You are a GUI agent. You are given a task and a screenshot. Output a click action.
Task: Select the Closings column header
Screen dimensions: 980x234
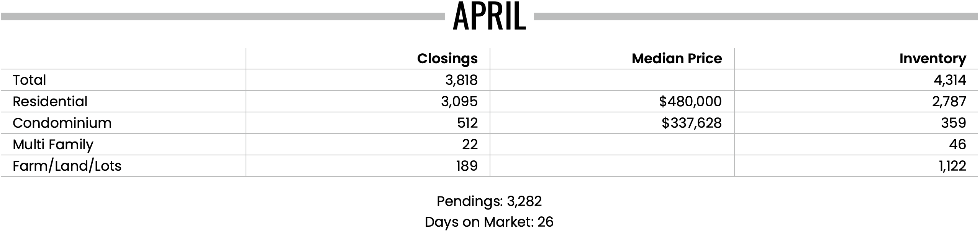(x=447, y=59)
